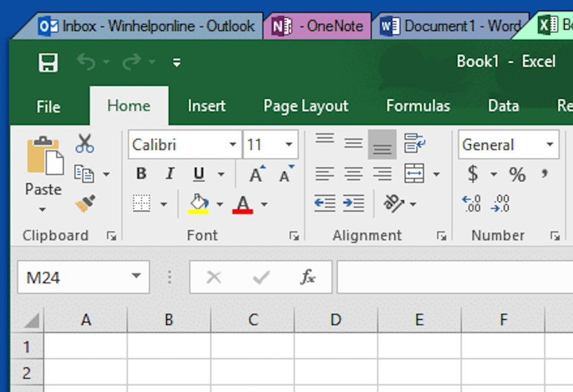Click Decrease Indent icon
The height and width of the screenshot is (392, 573).
pyautogui.click(x=325, y=203)
